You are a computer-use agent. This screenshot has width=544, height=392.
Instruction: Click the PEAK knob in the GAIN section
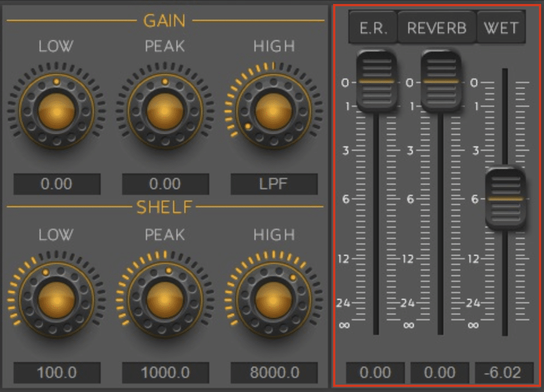coord(165,111)
